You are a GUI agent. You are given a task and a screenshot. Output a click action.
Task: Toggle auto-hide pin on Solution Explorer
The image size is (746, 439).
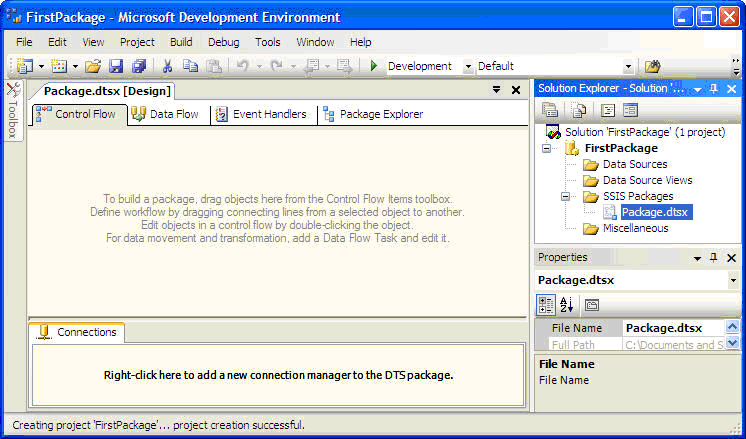point(714,88)
